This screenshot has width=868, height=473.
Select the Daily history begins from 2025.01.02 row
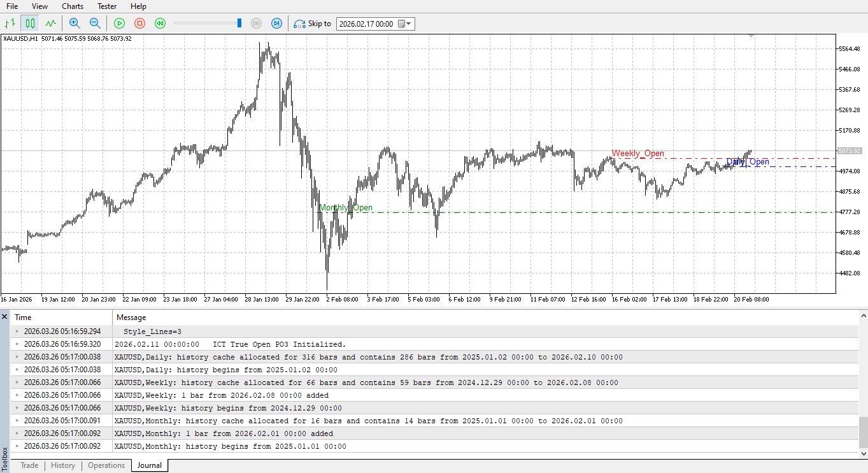(x=434, y=370)
